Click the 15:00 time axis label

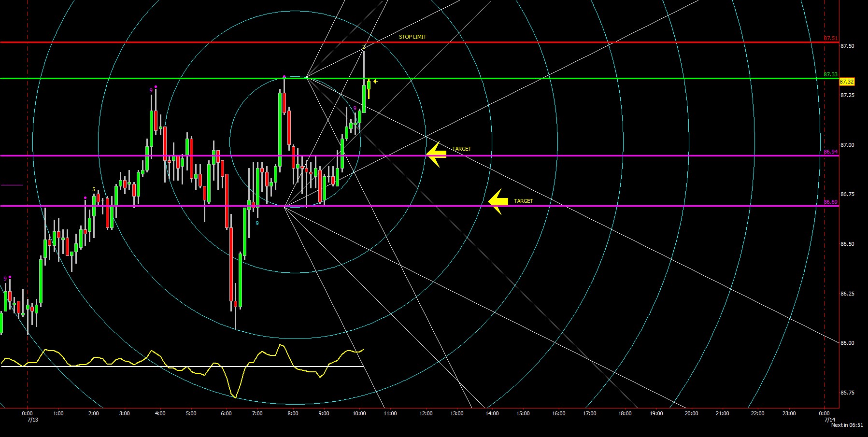point(523,413)
